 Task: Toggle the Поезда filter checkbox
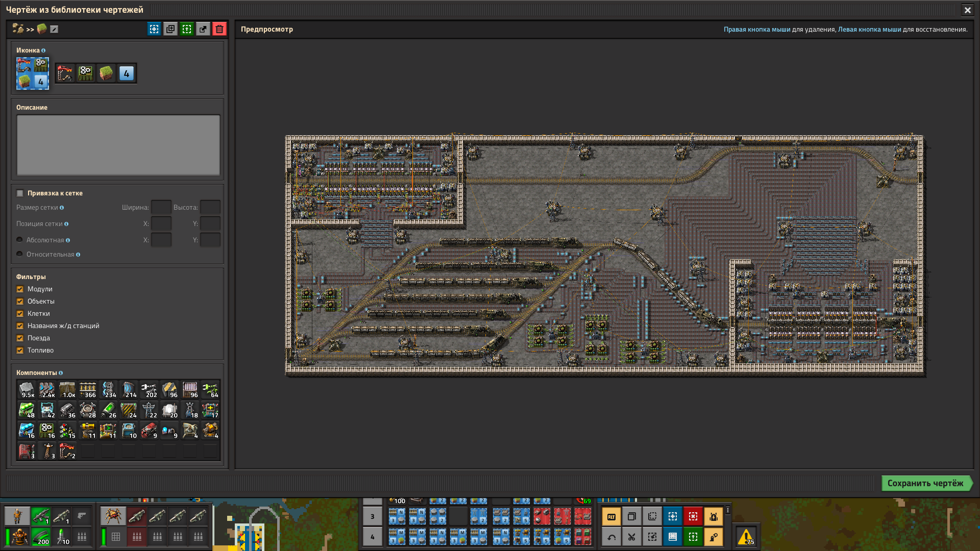(20, 338)
